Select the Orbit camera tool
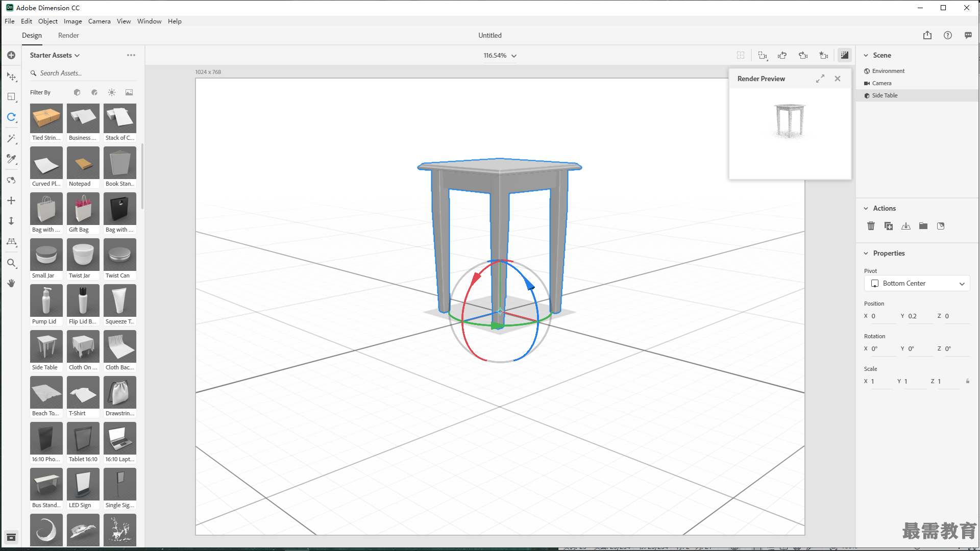 click(11, 180)
